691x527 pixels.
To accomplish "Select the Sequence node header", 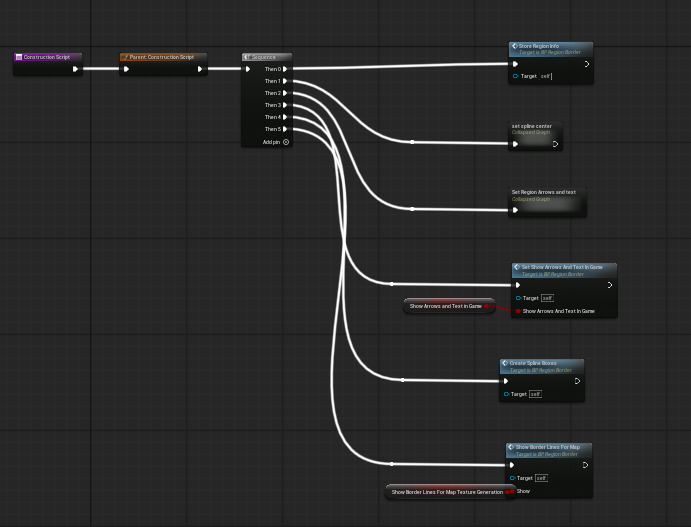I will pyautogui.click(x=267, y=57).
